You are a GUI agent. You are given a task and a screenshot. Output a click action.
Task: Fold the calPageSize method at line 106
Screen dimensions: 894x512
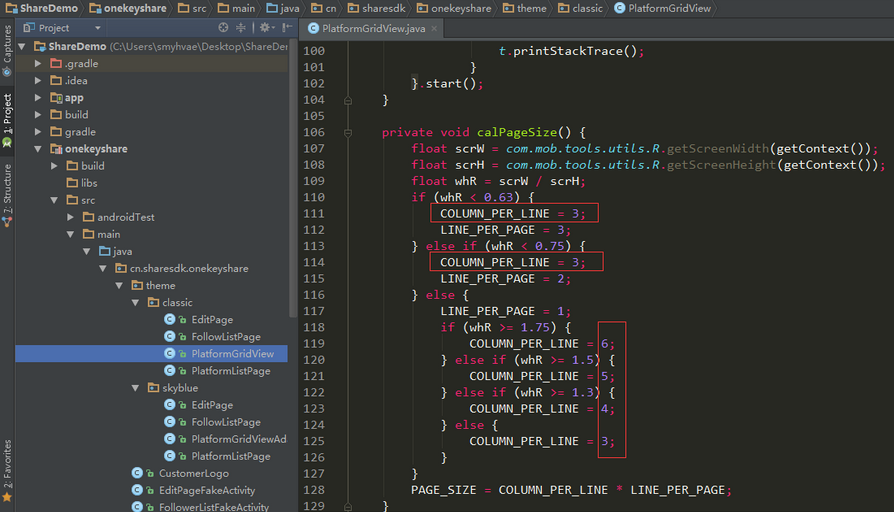click(348, 132)
